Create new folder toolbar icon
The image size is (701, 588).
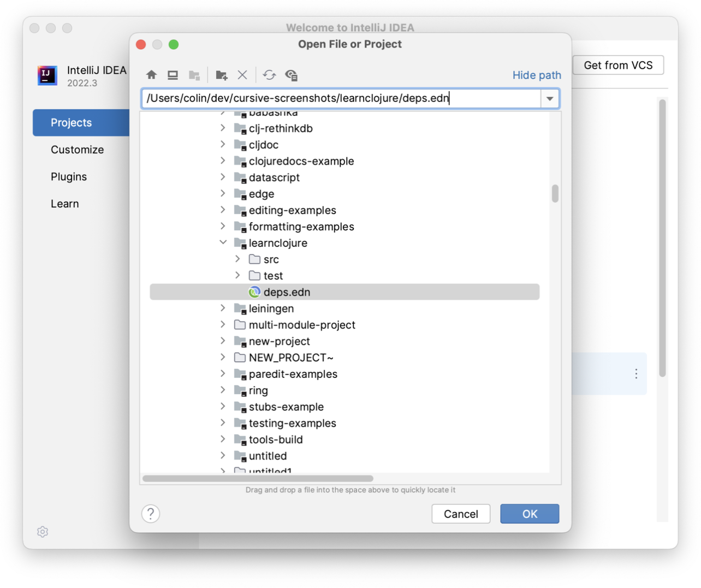(x=221, y=75)
